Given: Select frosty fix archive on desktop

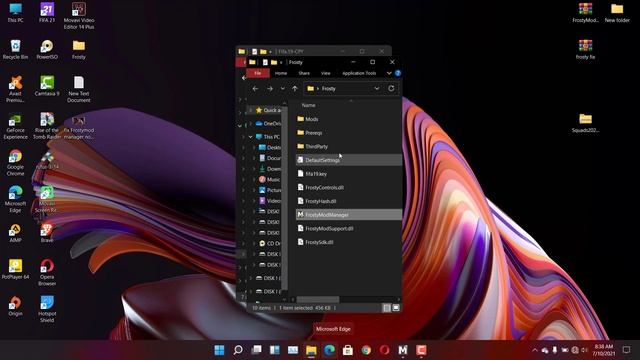Looking at the screenshot, I should (585, 49).
